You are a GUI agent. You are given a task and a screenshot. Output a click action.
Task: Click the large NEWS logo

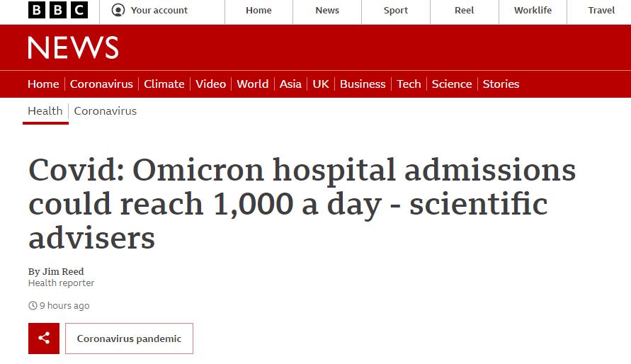point(73,47)
